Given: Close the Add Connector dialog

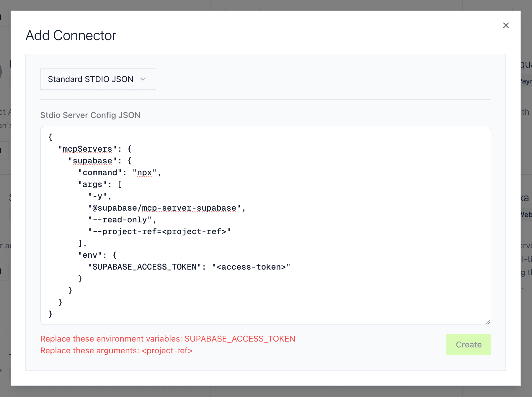Looking at the screenshot, I should pyautogui.click(x=506, y=25).
